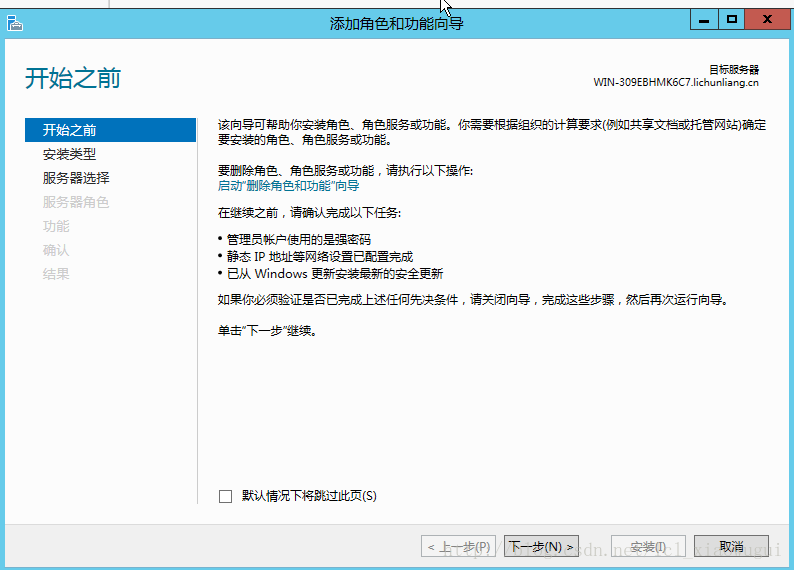Maximize the wizard window
794x570 pixels.
pos(731,20)
